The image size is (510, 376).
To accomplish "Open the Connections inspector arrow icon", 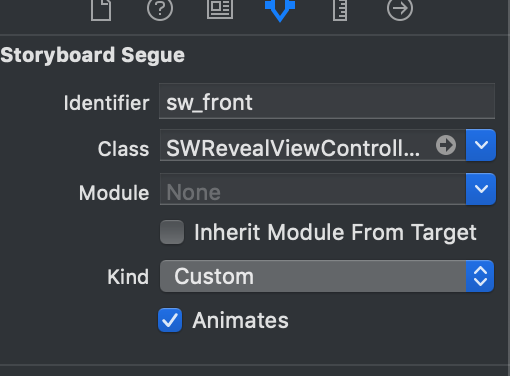I will point(400,9).
